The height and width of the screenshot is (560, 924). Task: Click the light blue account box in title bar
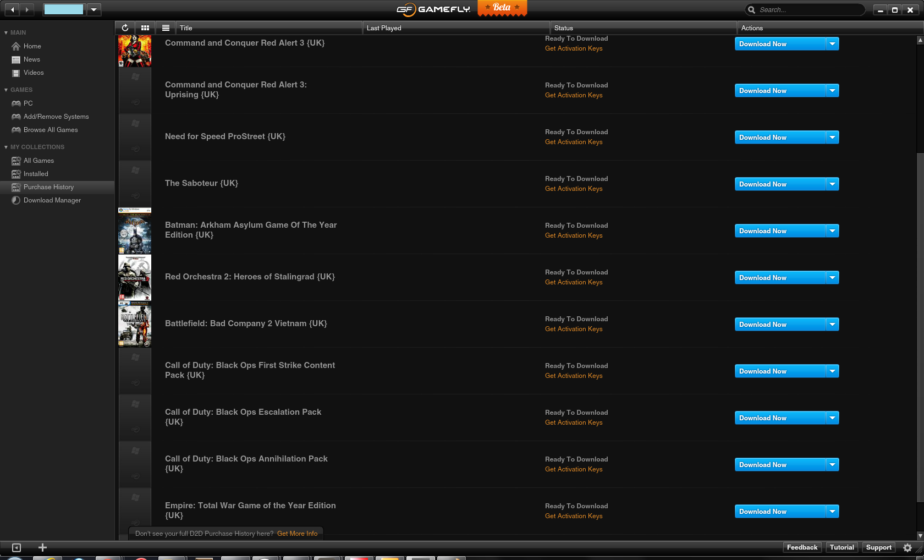64,9
